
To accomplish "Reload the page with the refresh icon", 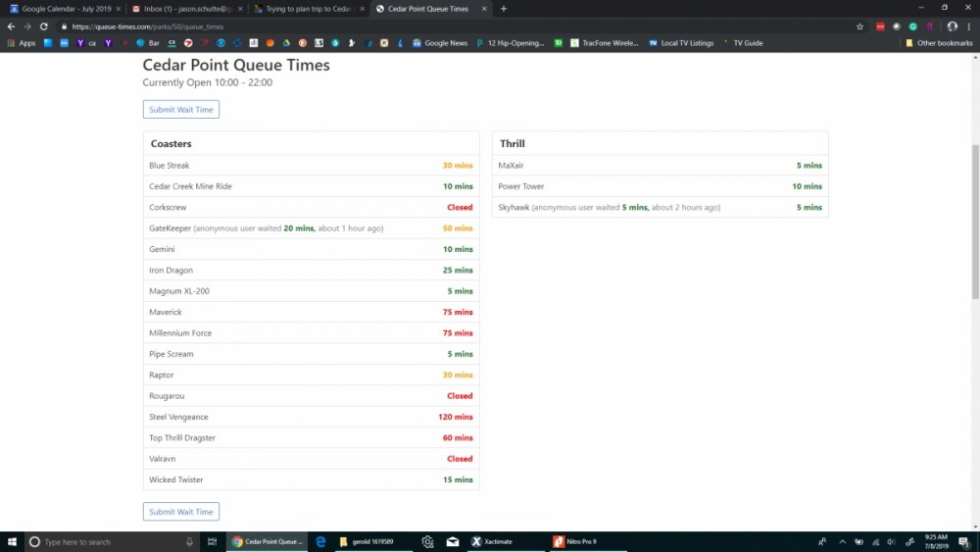I will point(44,26).
